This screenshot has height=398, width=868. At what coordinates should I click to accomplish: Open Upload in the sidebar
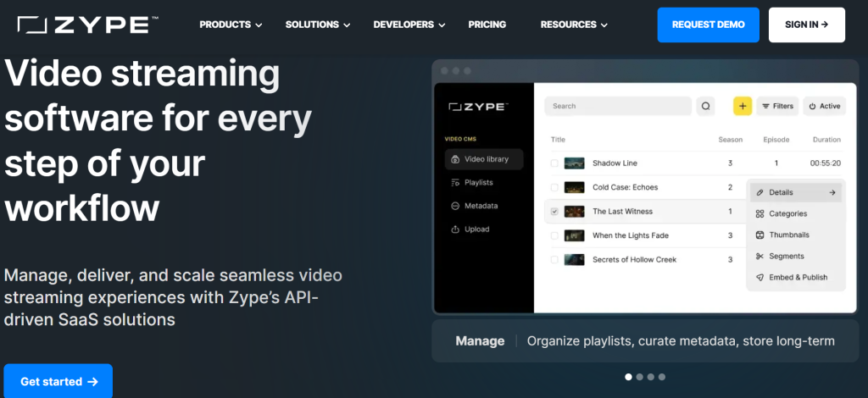click(x=484, y=229)
